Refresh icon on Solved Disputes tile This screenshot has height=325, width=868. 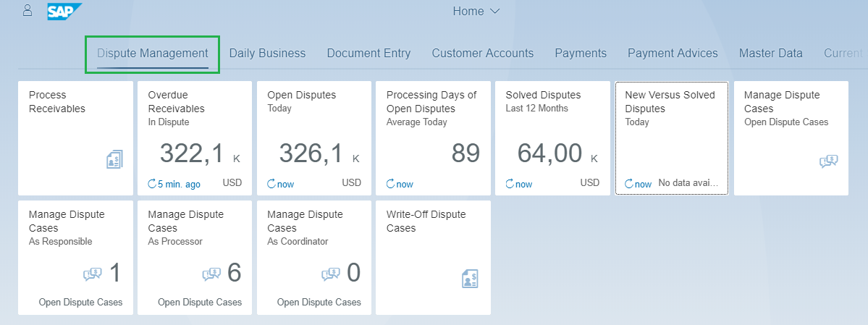click(510, 184)
